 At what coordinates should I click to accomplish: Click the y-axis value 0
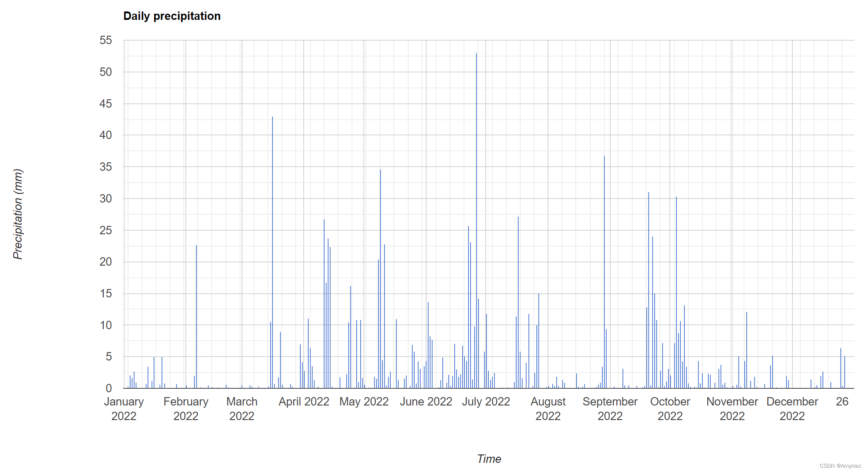point(109,388)
